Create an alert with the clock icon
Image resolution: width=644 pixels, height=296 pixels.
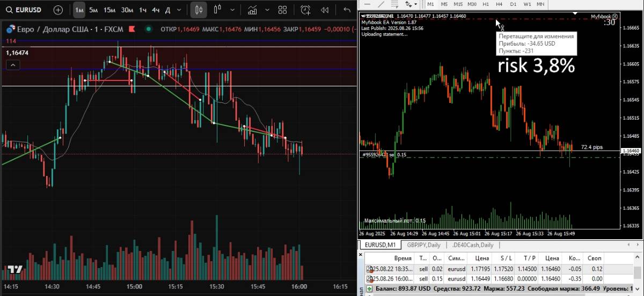point(305,10)
